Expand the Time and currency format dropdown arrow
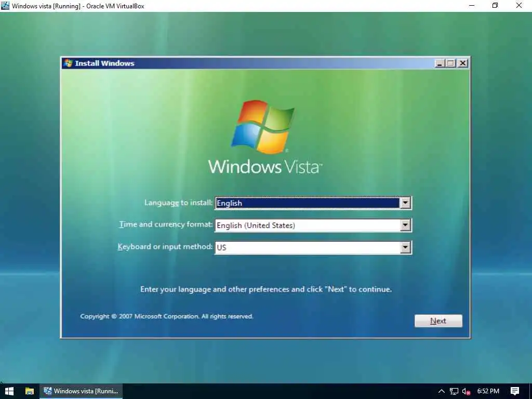Viewport: 532px width, 399px height. 405,225
